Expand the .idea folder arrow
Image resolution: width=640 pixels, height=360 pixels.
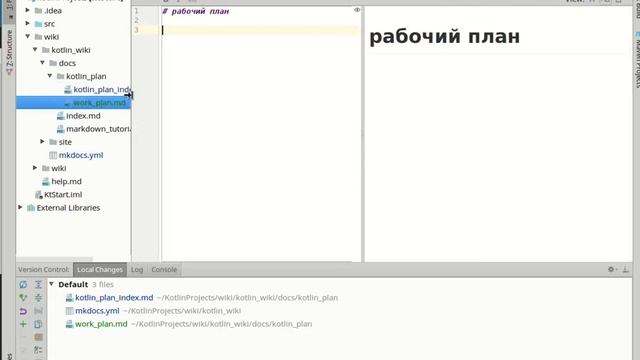(28, 10)
